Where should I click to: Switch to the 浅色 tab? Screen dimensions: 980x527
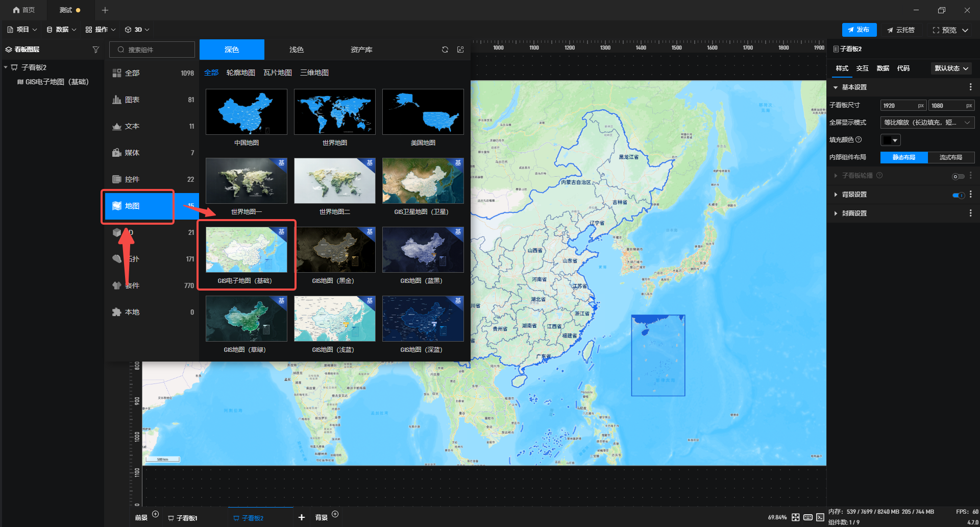click(296, 50)
